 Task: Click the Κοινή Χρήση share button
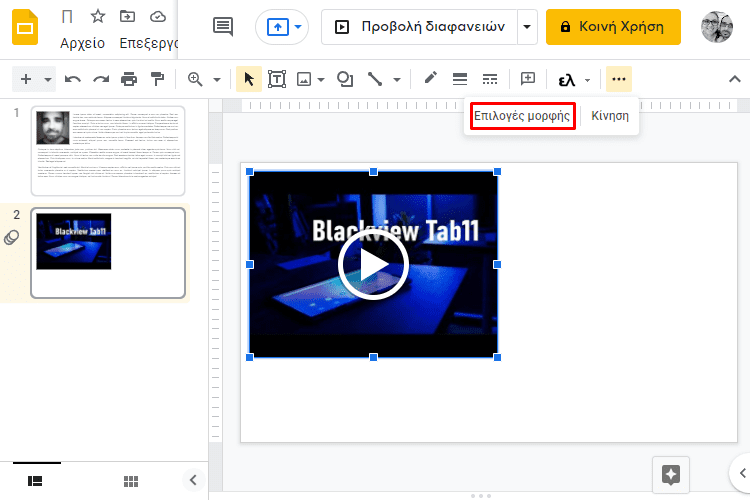tap(613, 27)
